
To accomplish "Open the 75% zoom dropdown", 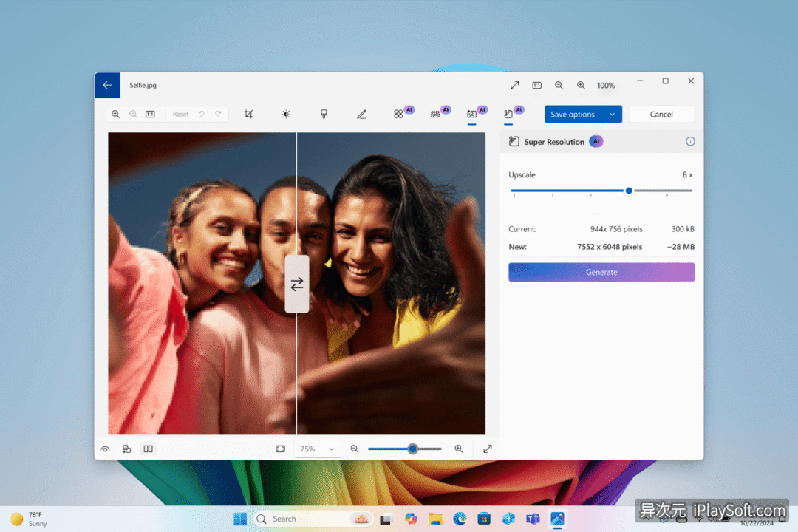I will click(316, 449).
